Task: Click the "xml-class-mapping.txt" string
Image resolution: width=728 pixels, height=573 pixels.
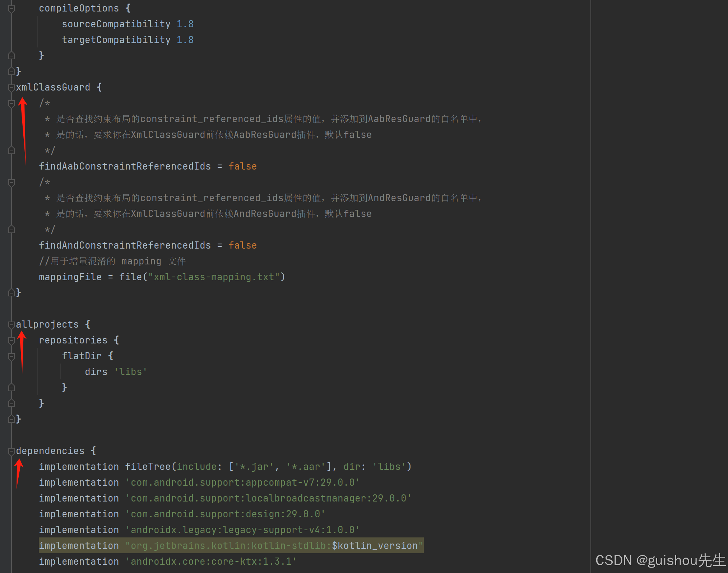Action: [214, 277]
